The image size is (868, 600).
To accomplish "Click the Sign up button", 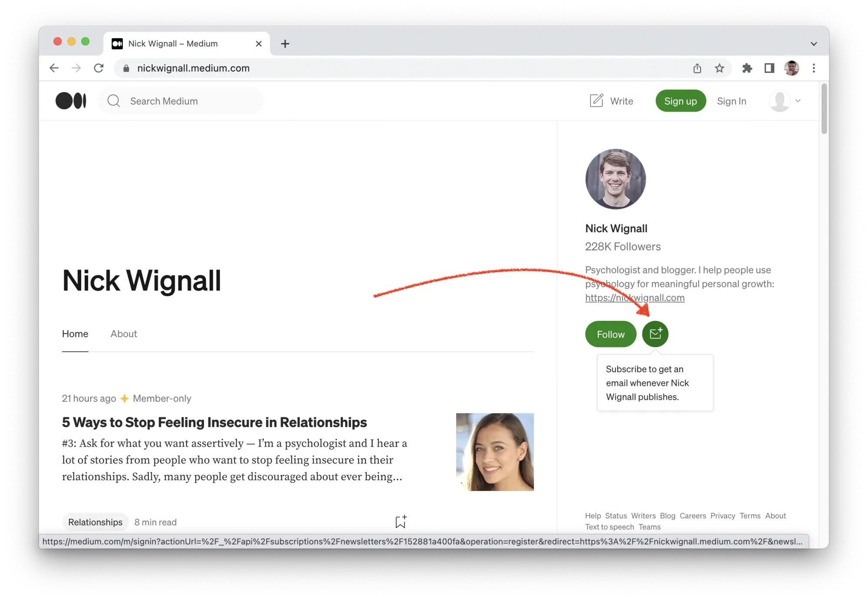I will pos(680,100).
